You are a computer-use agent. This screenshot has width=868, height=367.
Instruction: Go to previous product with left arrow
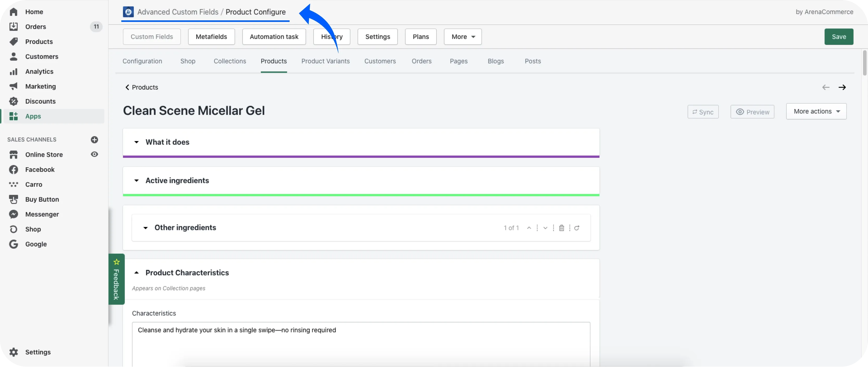point(825,87)
